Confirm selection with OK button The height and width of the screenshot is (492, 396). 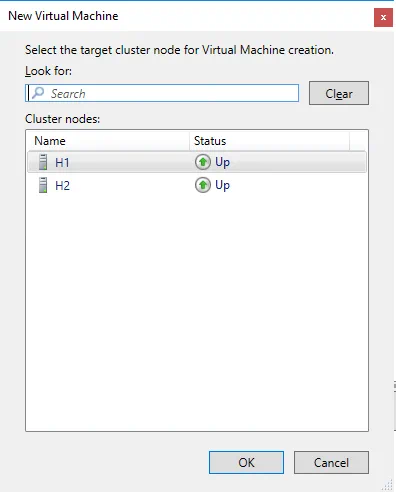pyautogui.click(x=246, y=462)
